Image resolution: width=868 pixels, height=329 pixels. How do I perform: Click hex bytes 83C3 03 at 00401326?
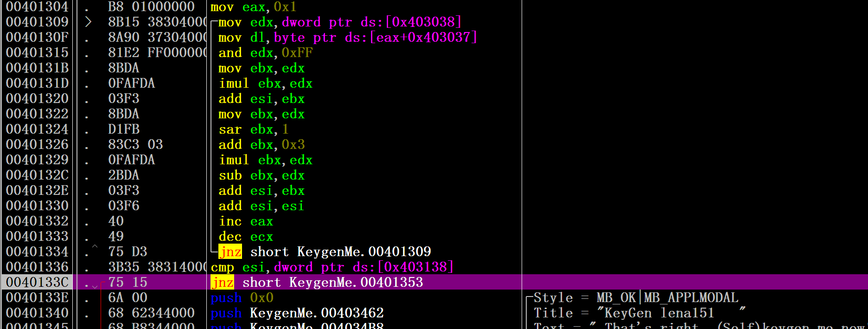[x=135, y=144]
